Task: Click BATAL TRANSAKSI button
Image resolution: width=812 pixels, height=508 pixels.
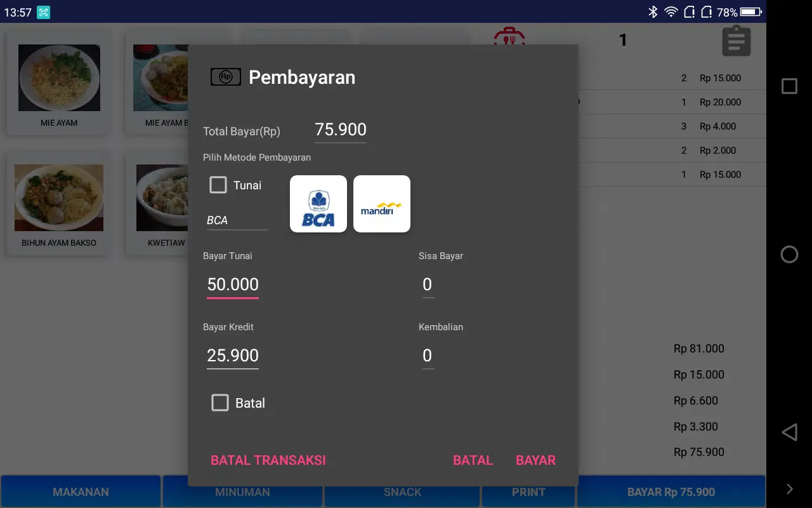Action: (x=268, y=460)
